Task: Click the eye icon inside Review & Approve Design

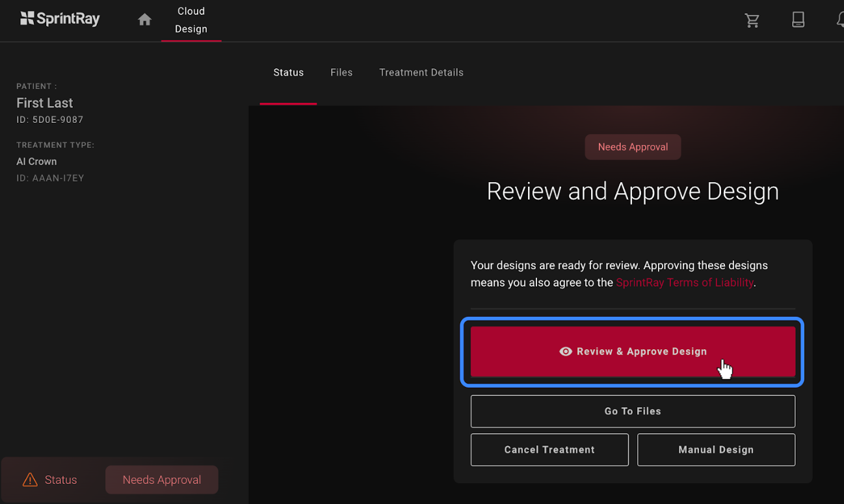Action: pos(565,351)
